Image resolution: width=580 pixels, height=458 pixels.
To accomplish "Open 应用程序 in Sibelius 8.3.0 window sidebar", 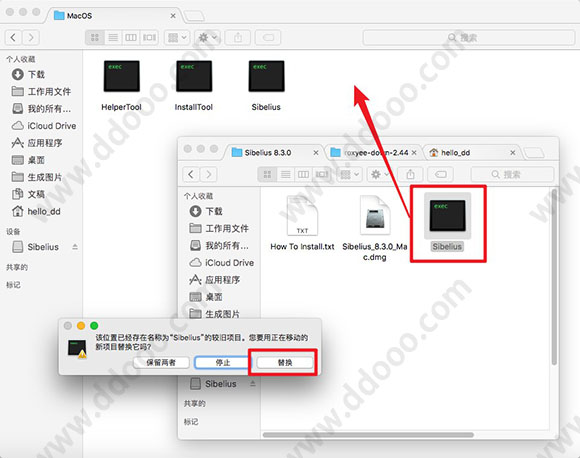I will coord(215,280).
